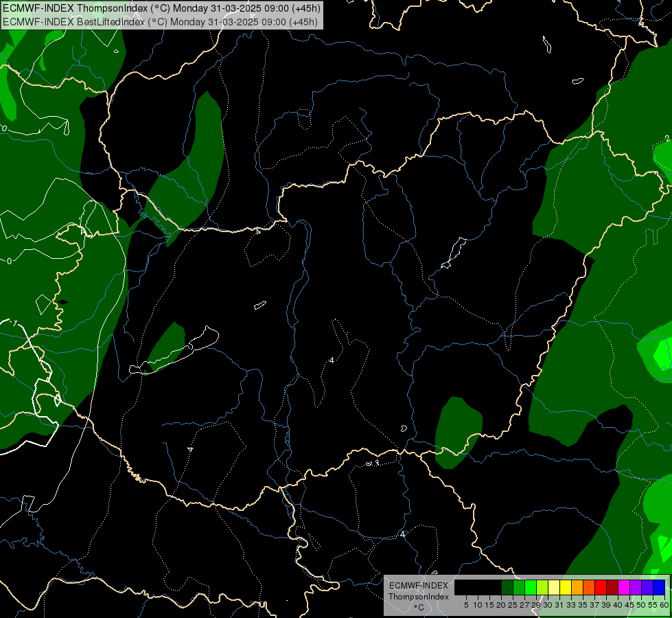
Task: Click legend tick value '20'
Action: (501, 605)
